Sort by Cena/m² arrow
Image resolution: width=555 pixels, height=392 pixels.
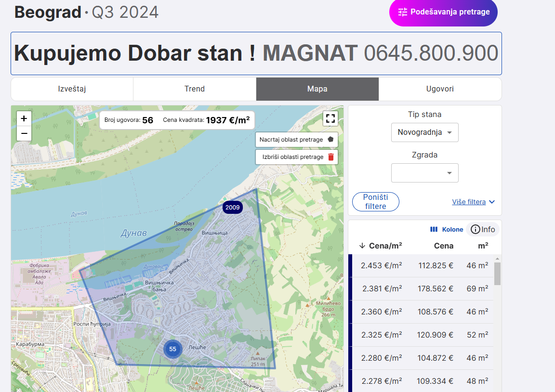click(362, 246)
